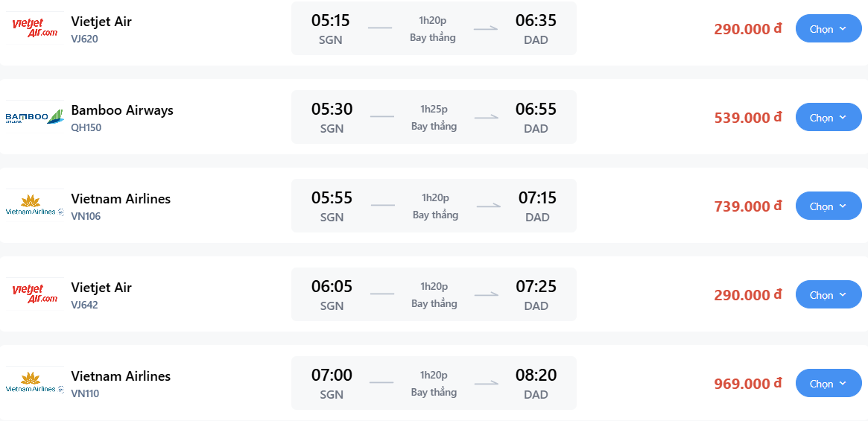Screen dimensions: 868x421
Task: Click the flight number VJ642 label
Action: [x=85, y=305]
